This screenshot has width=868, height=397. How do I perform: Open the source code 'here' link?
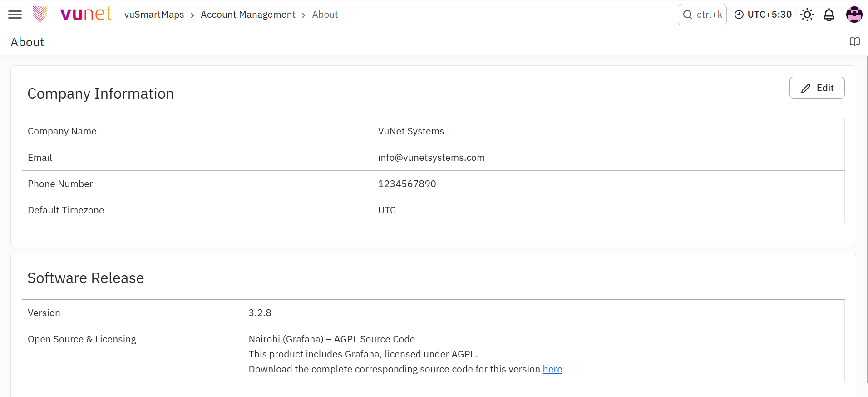552,369
